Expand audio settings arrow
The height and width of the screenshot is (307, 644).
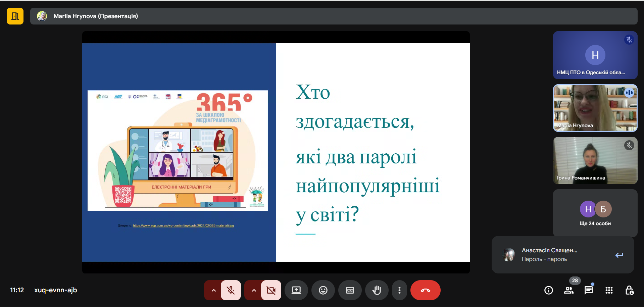(213, 290)
